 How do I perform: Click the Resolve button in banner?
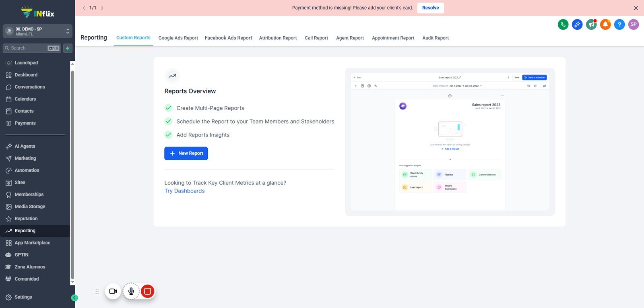point(431,8)
